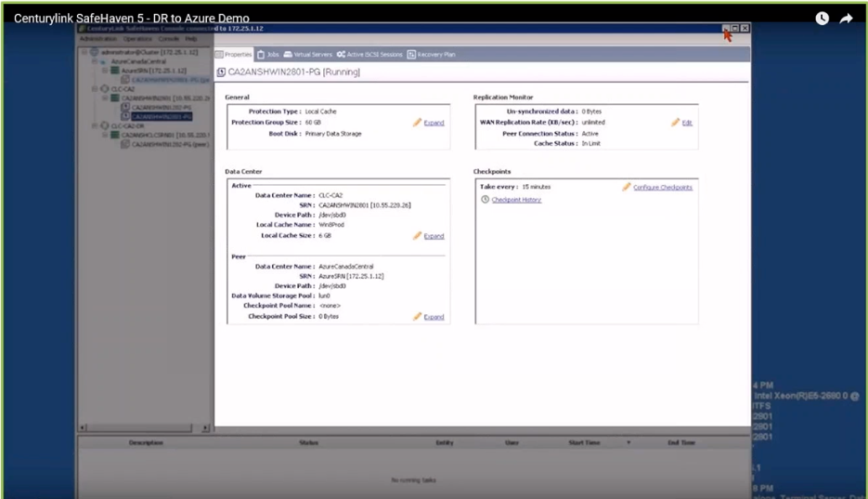Click the tree panel horizontal scrollbar track

click(x=144, y=427)
